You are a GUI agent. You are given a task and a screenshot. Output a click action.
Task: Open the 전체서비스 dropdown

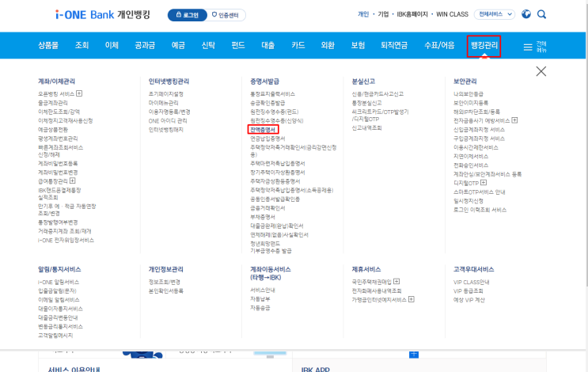coord(495,14)
